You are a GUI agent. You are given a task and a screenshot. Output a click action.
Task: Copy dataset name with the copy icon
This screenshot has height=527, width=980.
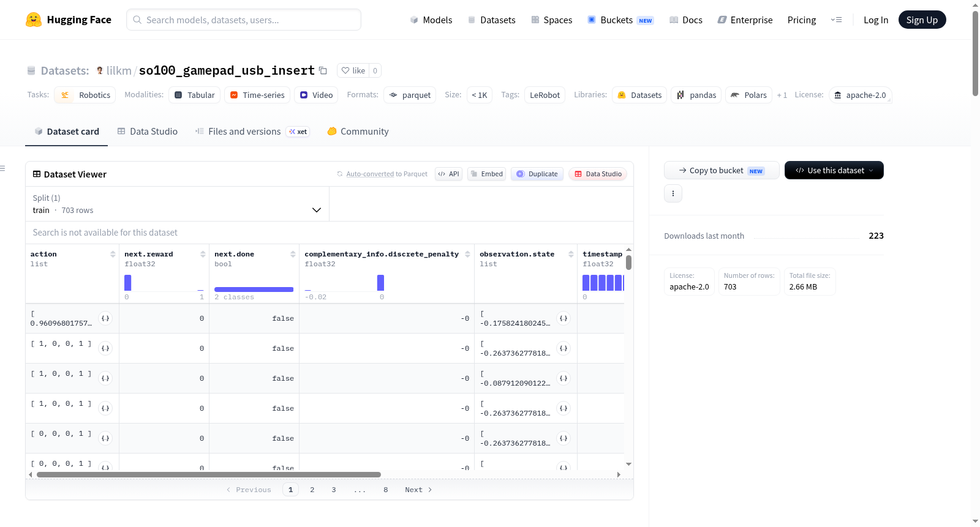coord(323,70)
